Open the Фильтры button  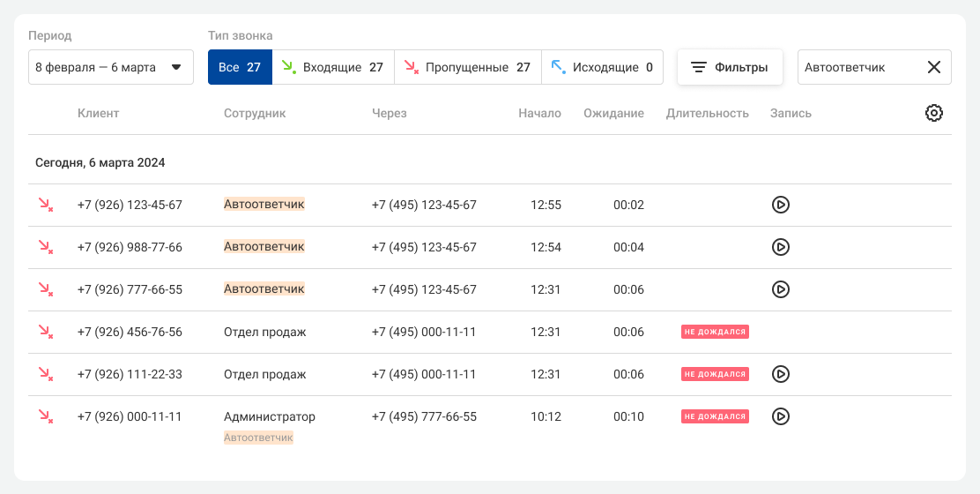click(730, 67)
